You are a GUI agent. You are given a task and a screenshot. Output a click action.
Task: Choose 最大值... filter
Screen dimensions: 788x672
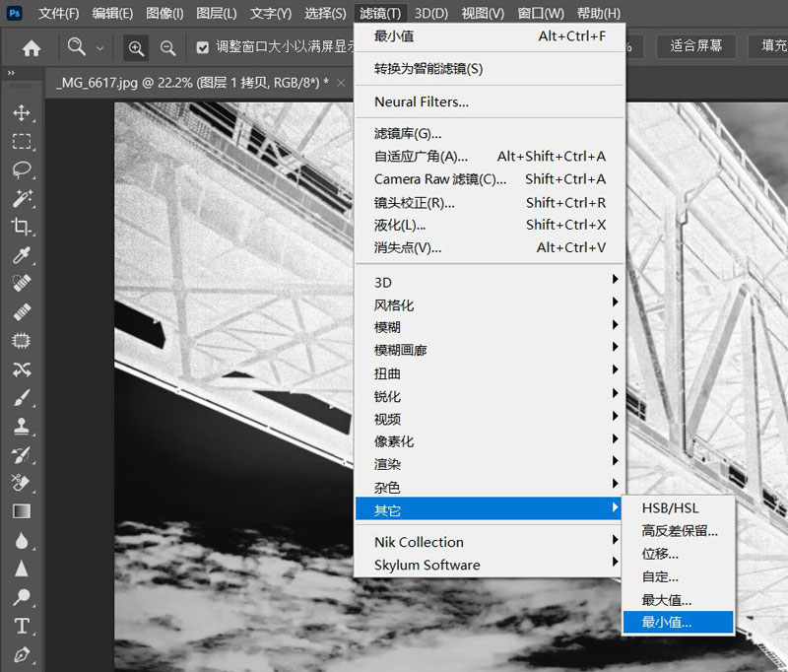click(x=678, y=600)
